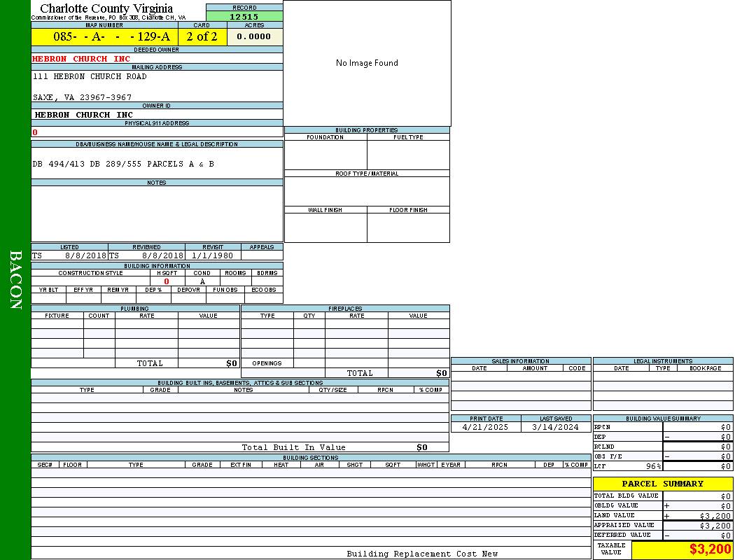The image size is (735, 560).
Task: Click the Revisit date 1/1/1980
Action: point(213,255)
